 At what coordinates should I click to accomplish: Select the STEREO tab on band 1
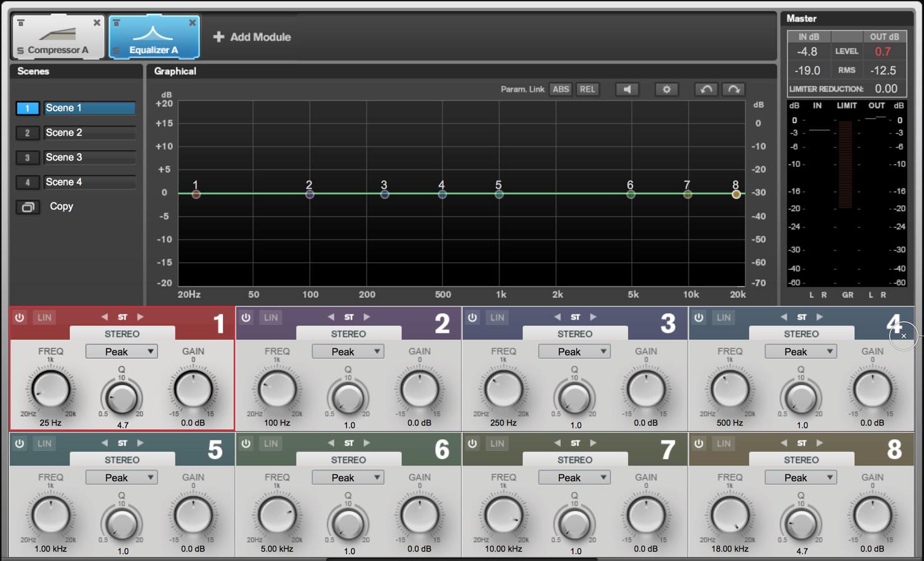(x=122, y=334)
